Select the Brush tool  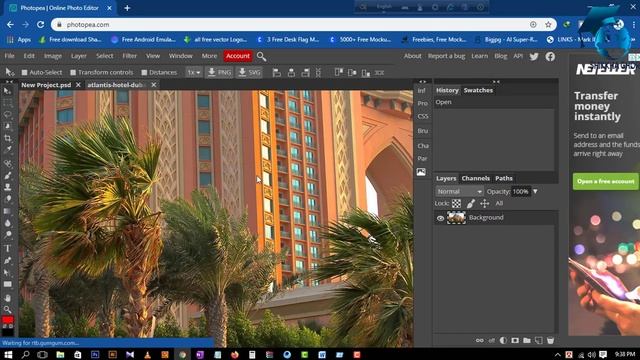(x=7, y=176)
